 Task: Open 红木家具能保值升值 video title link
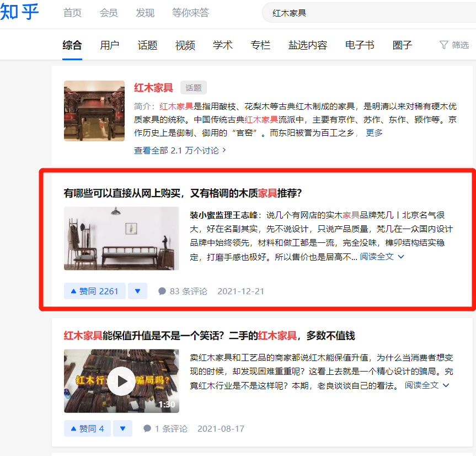(x=209, y=336)
